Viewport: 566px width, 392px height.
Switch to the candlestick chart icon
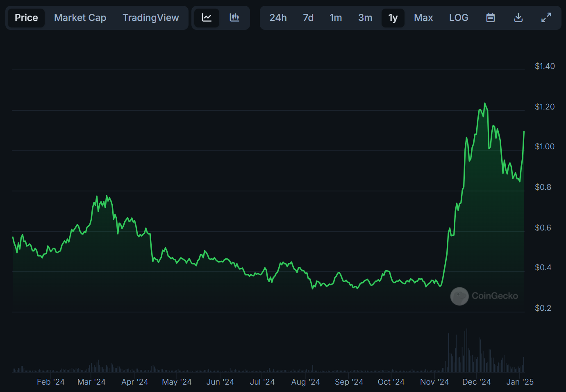click(x=234, y=18)
